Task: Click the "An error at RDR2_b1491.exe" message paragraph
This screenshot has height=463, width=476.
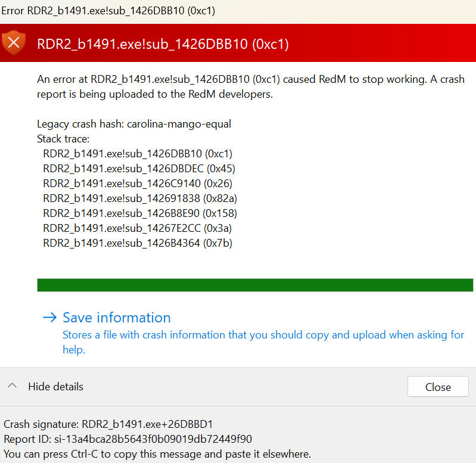Action: (x=251, y=86)
